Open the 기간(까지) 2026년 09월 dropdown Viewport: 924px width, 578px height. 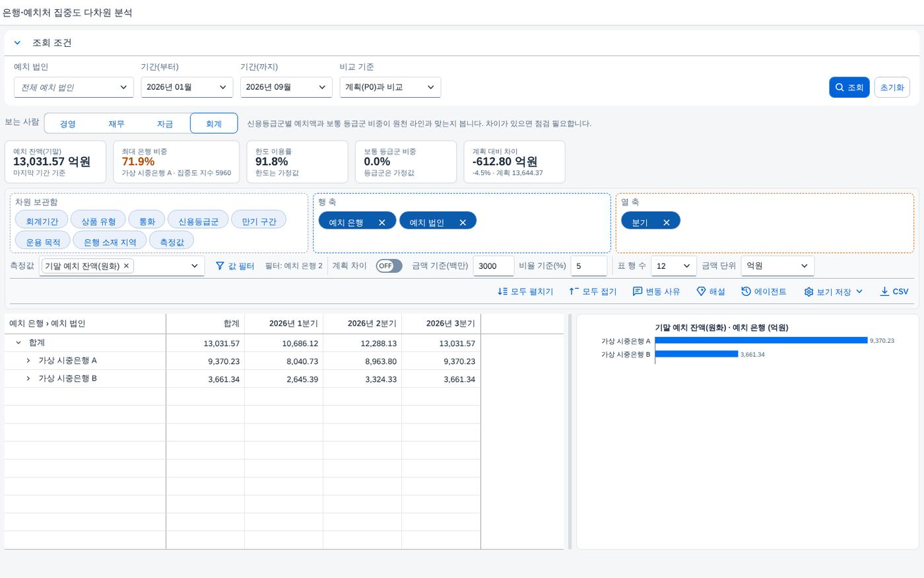coord(286,87)
